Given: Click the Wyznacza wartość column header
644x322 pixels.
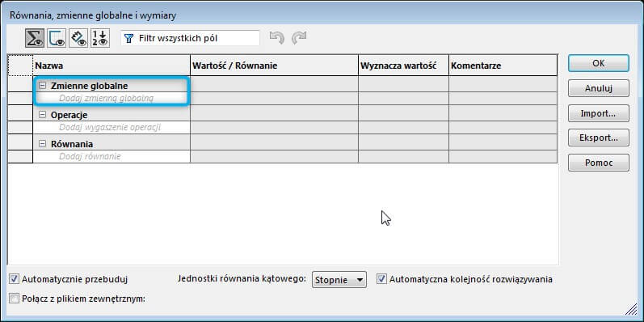Looking at the screenshot, I should (403, 66).
